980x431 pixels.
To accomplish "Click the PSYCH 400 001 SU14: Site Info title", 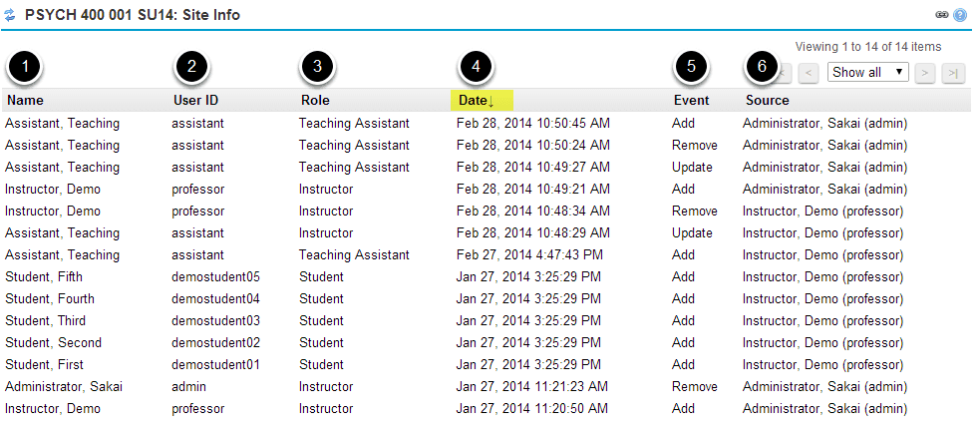I will pyautogui.click(x=133, y=15).
